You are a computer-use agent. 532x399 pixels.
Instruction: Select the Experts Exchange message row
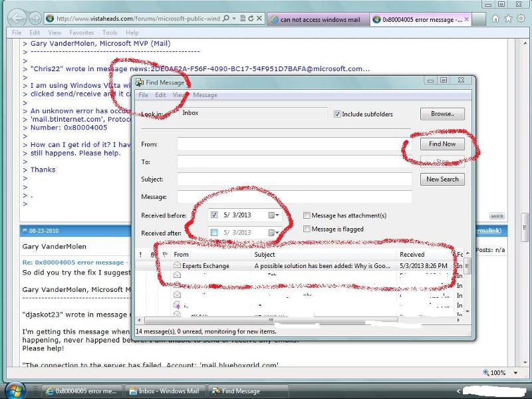click(300, 265)
